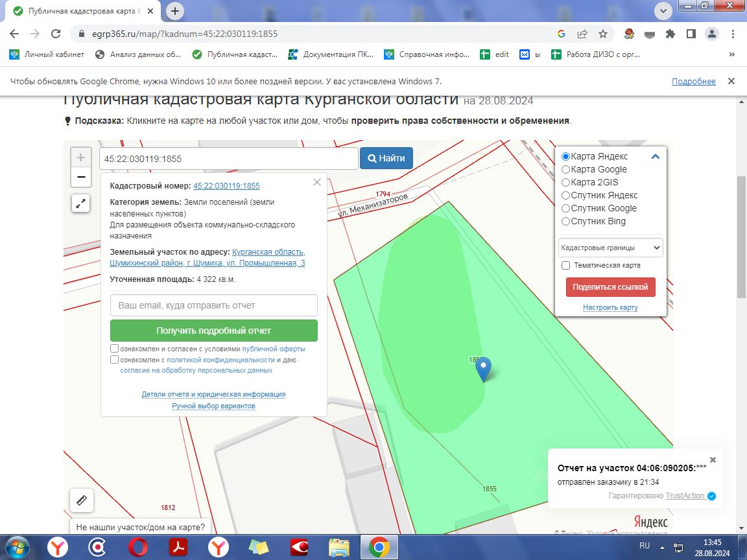Screen dimensions: 747x560
Task: Bookmark this page with star icon
Action: [603, 34]
